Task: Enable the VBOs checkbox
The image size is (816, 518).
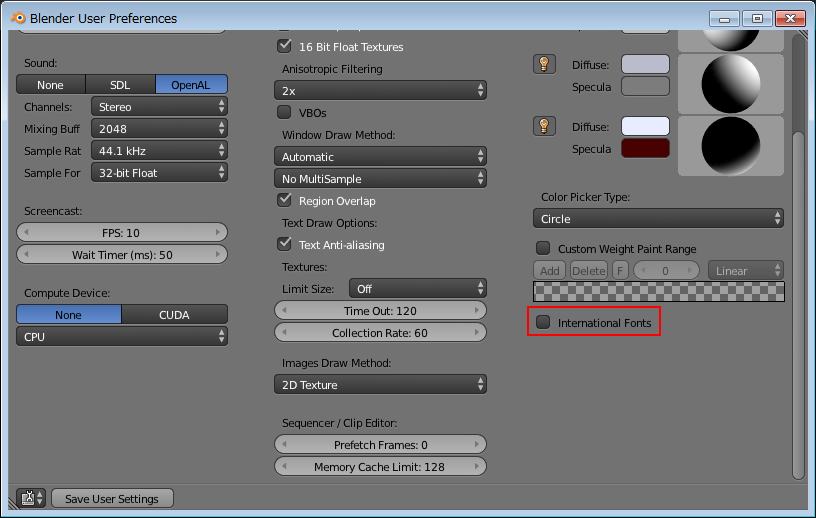Action: [284, 112]
